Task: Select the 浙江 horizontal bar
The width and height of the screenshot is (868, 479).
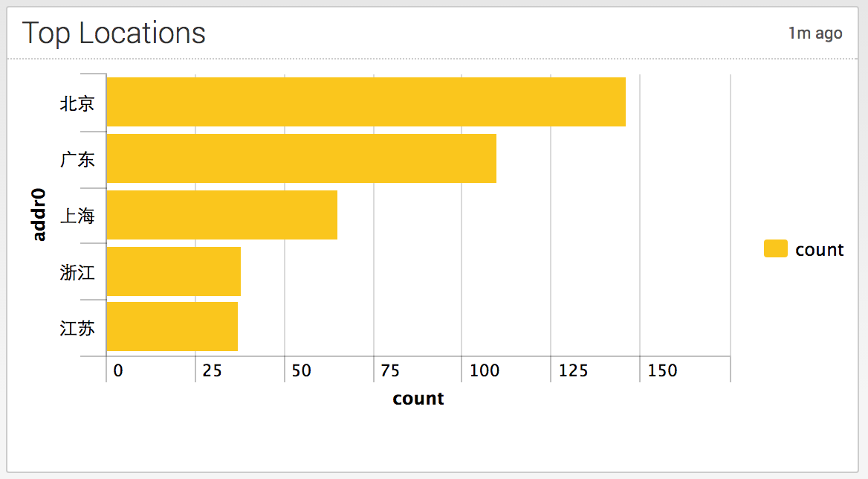Action: (173, 271)
